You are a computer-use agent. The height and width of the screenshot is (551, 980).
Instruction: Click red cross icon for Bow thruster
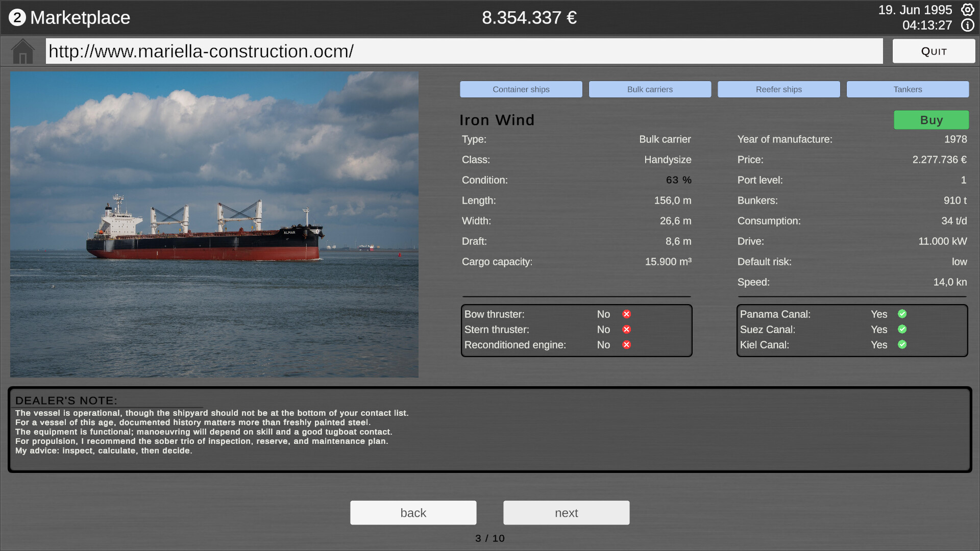pyautogui.click(x=627, y=314)
